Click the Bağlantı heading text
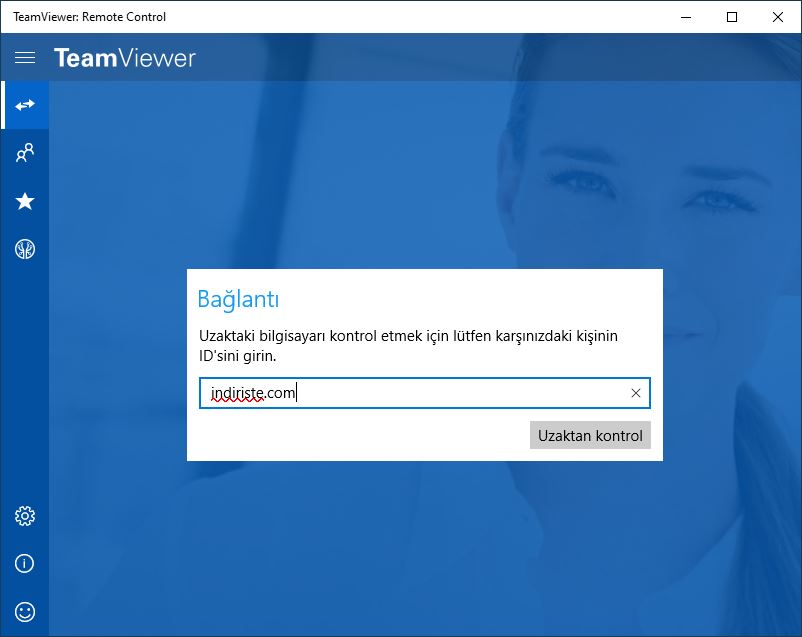The height and width of the screenshot is (637, 802). click(x=238, y=299)
